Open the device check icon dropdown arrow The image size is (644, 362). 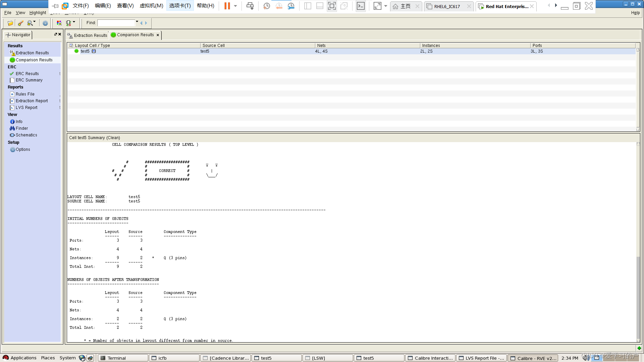[74, 22]
